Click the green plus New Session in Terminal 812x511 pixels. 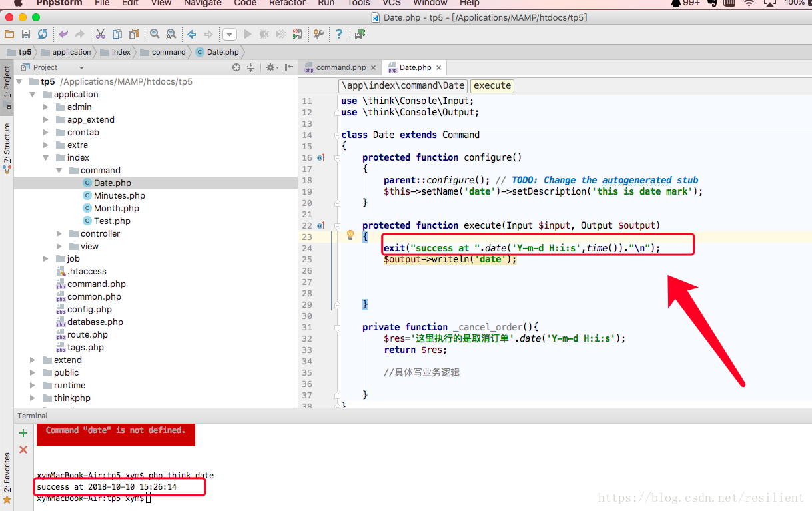click(23, 433)
